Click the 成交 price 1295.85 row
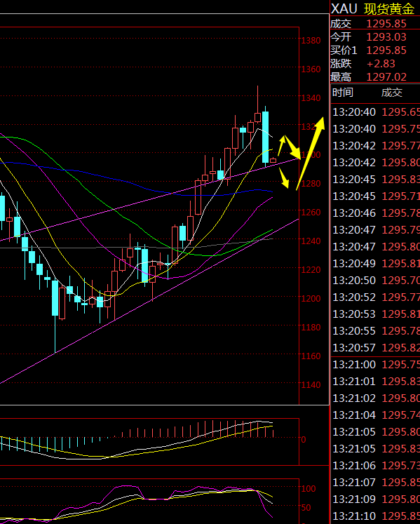 375,24
